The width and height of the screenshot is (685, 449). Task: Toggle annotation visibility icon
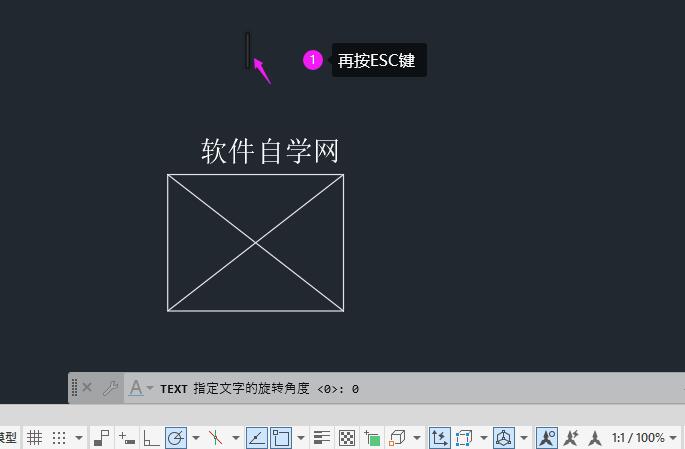547,437
